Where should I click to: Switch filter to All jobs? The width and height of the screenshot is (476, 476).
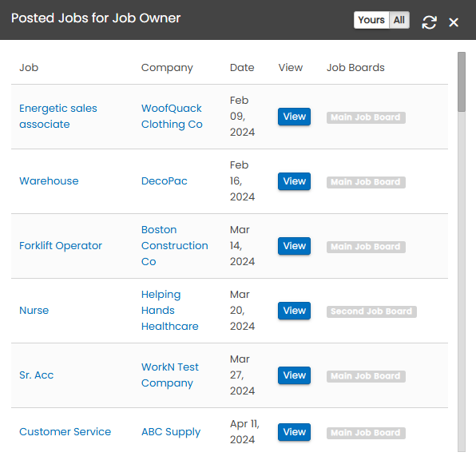[399, 20]
